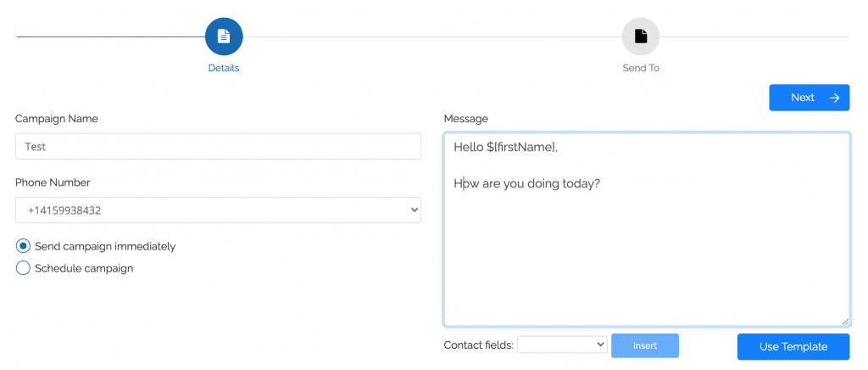Click the "How are you doing today?" line
Viewport: 868px width, 370px height.
tap(527, 183)
